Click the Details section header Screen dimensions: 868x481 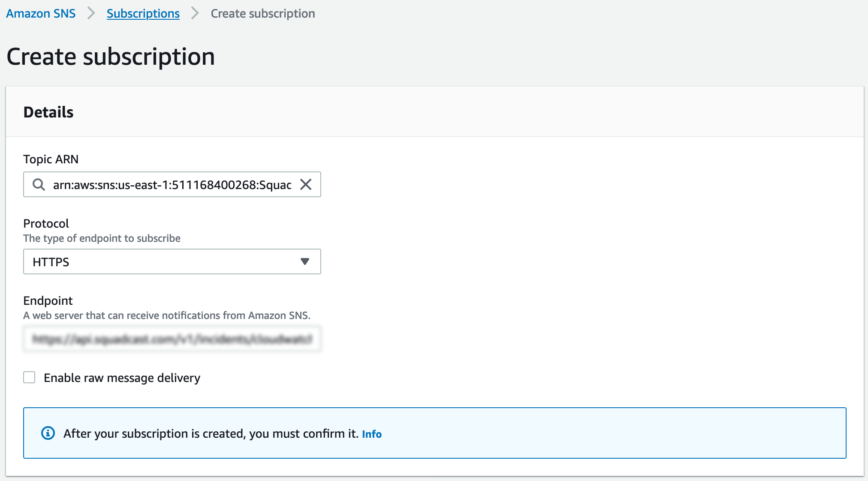pyautogui.click(x=48, y=112)
